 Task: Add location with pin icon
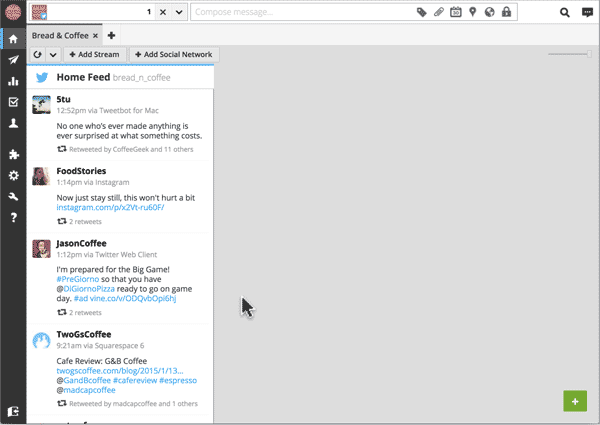[473, 12]
